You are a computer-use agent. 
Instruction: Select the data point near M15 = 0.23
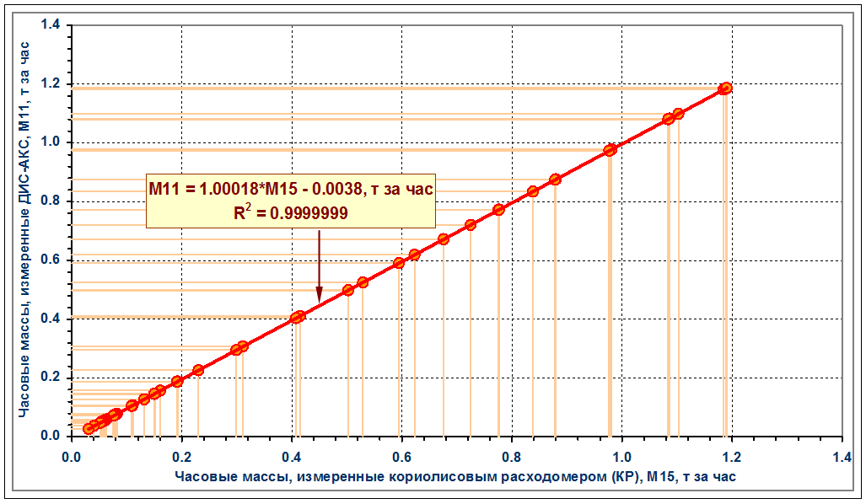pos(198,370)
